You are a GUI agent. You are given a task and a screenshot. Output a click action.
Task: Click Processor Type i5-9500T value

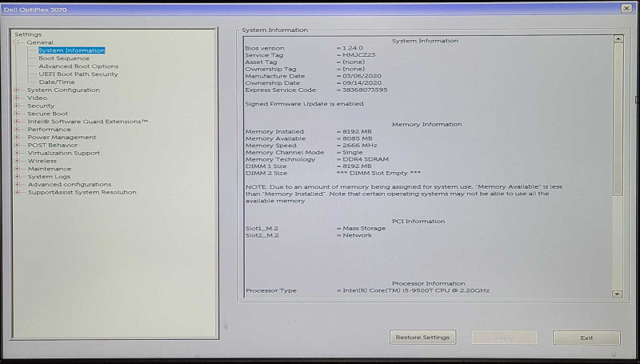[416, 290]
